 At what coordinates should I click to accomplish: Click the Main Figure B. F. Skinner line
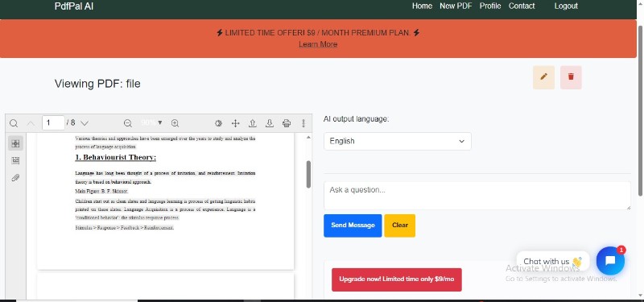(x=102, y=192)
